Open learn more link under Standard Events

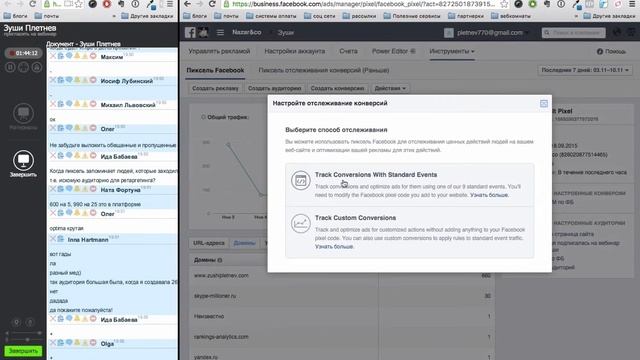pos(489,195)
